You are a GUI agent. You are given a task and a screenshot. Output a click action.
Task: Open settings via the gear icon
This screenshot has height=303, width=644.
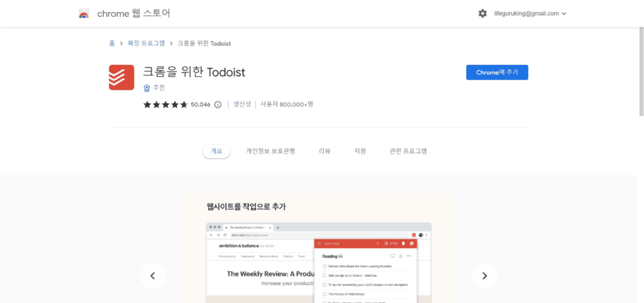[x=482, y=14]
